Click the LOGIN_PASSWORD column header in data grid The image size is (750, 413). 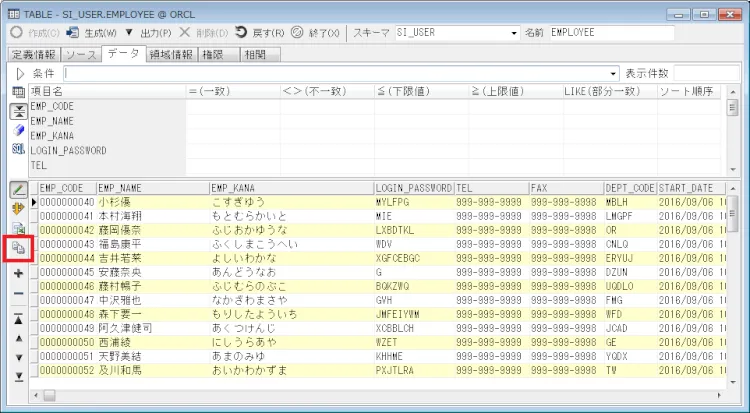[414, 188]
